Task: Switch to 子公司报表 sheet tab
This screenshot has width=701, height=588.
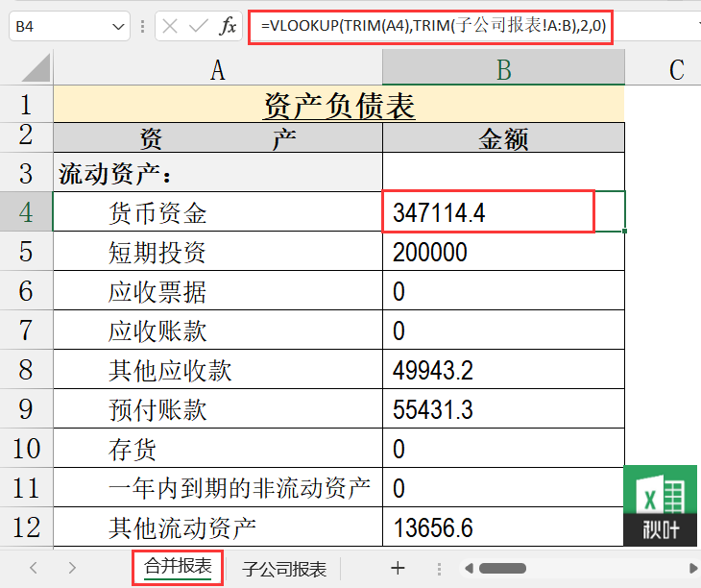Action: tap(284, 569)
